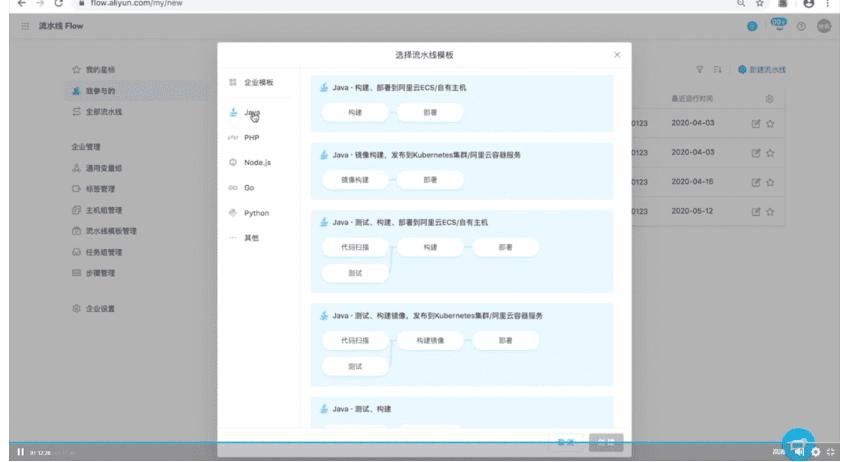Click 代码扫描 pill in the ECS test template

pyautogui.click(x=355, y=247)
